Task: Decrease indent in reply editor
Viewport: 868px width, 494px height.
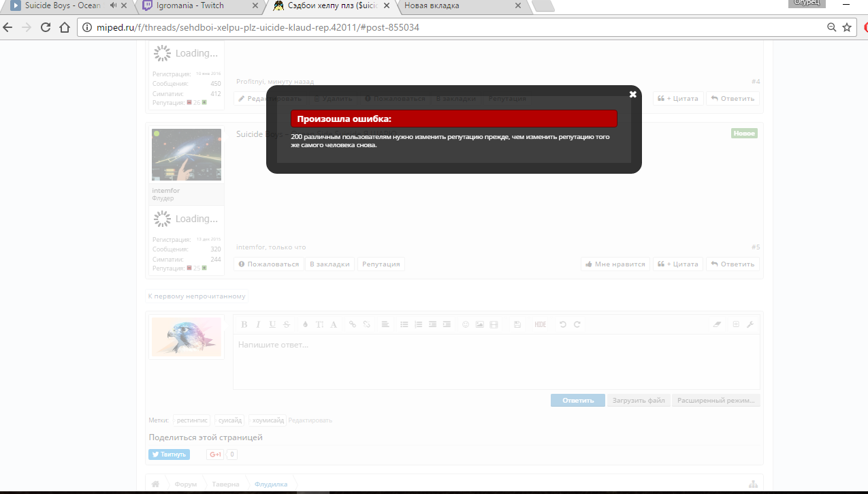Action: coord(432,324)
